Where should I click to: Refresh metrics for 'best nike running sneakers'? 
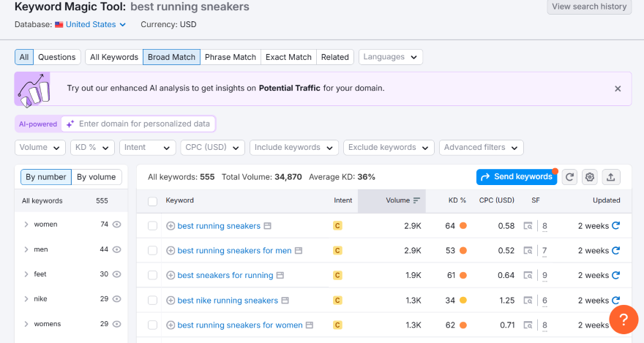click(615, 300)
